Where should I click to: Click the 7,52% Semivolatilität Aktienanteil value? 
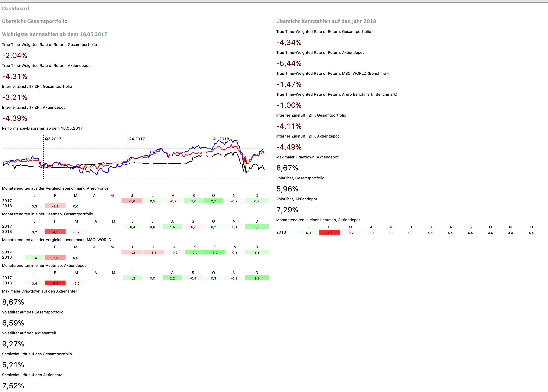13,385
